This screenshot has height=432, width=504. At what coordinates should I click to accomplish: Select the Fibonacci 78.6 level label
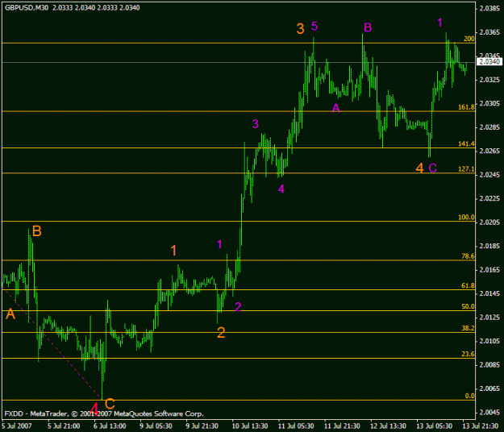[468, 256]
